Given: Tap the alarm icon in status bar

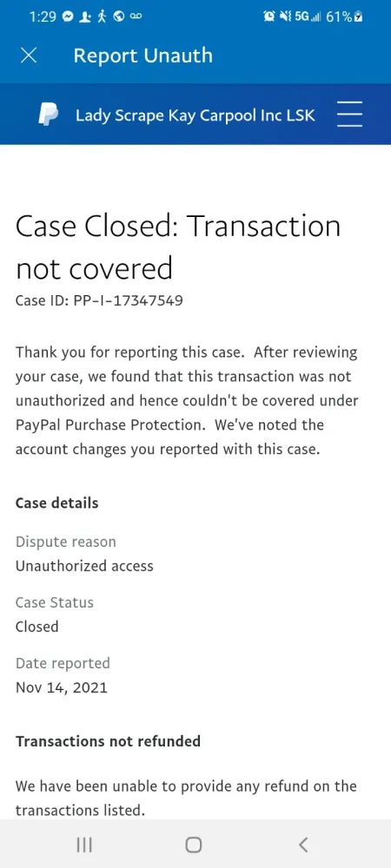Looking at the screenshot, I should point(270,16).
